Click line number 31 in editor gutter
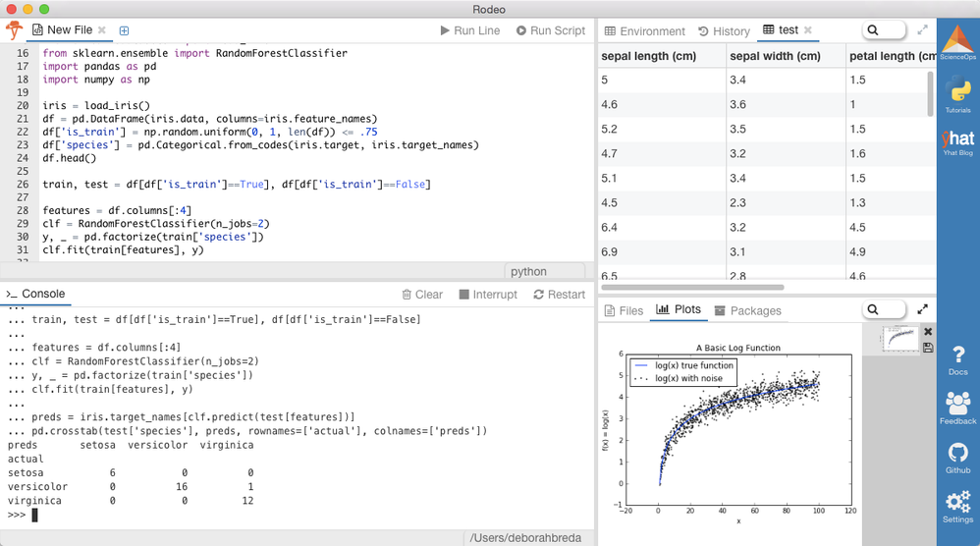Screen dimensions: 980x546 tap(23, 249)
